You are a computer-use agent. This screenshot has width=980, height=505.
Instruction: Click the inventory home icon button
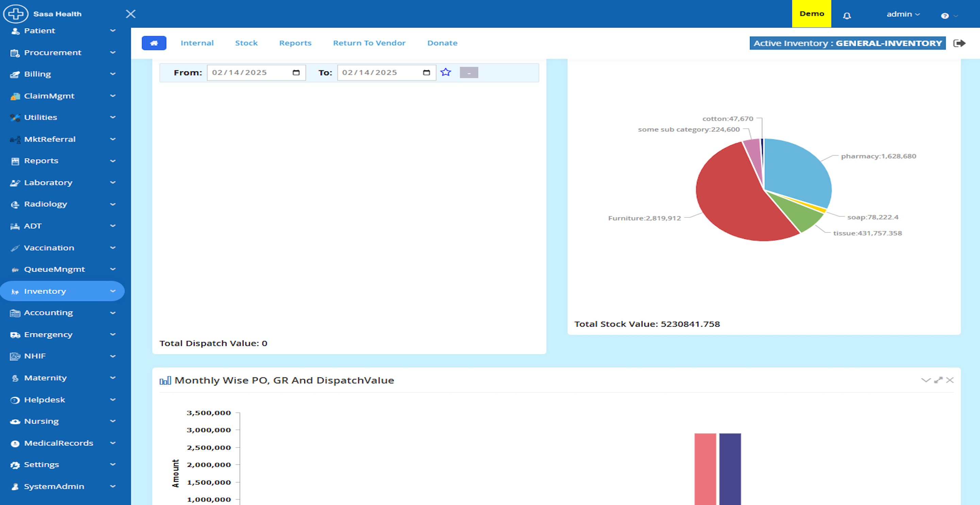pyautogui.click(x=154, y=43)
